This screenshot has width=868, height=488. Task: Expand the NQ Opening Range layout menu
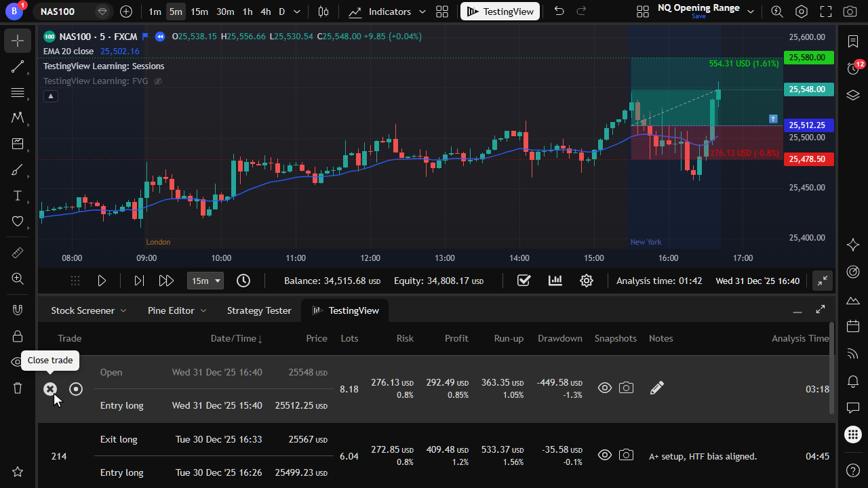click(750, 12)
